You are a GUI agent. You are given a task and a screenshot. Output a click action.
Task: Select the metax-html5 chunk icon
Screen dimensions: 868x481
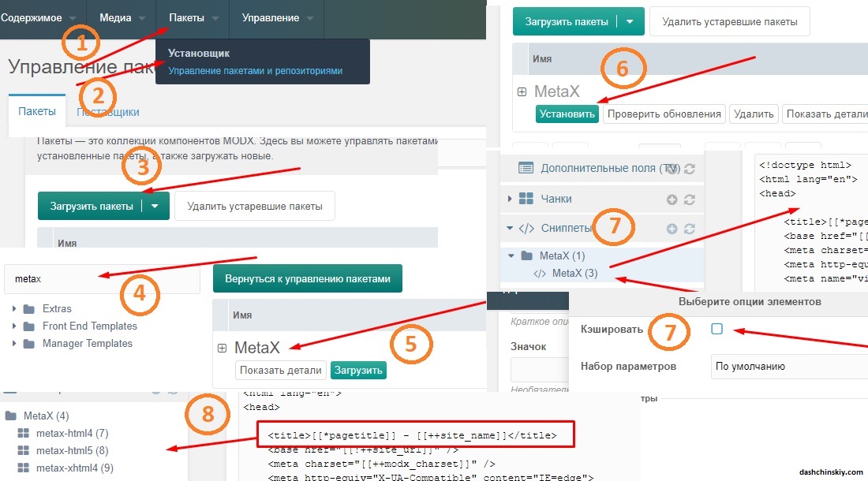pos(23,449)
